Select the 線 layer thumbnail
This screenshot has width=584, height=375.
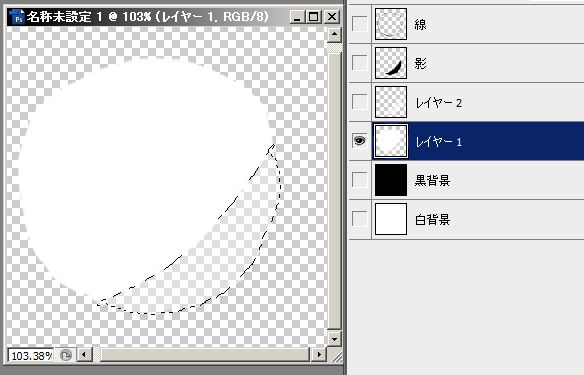pyautogui.click(x=391, y=24)
